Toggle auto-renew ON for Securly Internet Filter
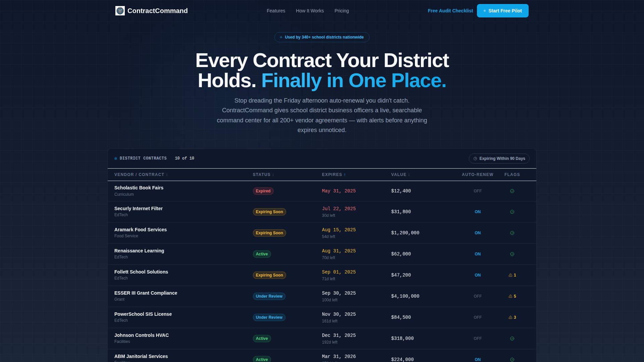 [477, 212]
